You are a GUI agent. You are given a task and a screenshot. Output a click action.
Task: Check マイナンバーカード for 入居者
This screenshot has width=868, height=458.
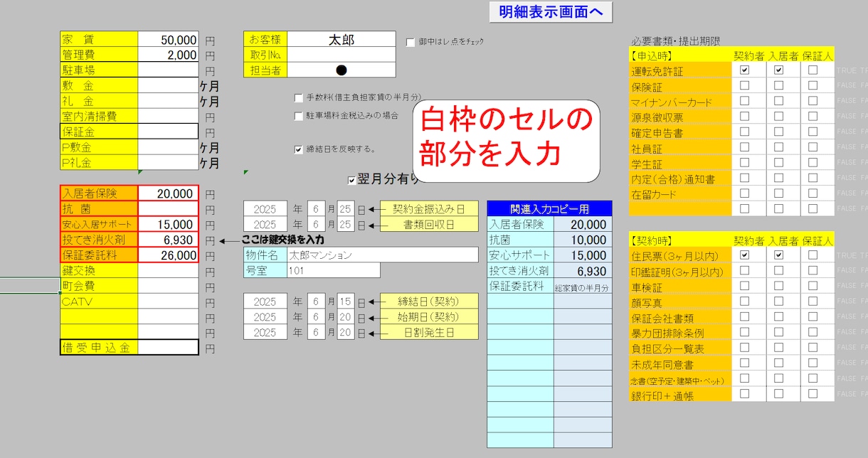(778, 101)
